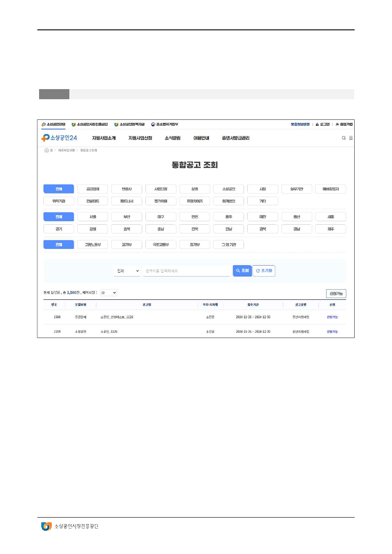The image size is (392, 554).
Task: Open the hamburger menu icon
Action: click(x=351, y=138)
